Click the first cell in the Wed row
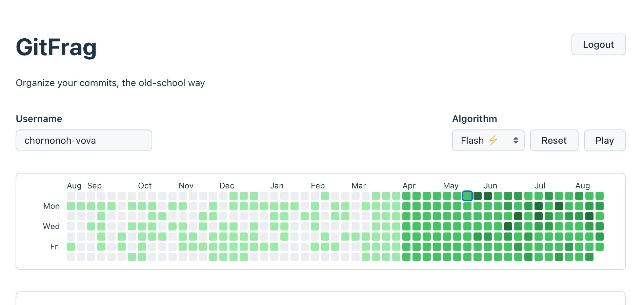 click(x=71, y=226)
